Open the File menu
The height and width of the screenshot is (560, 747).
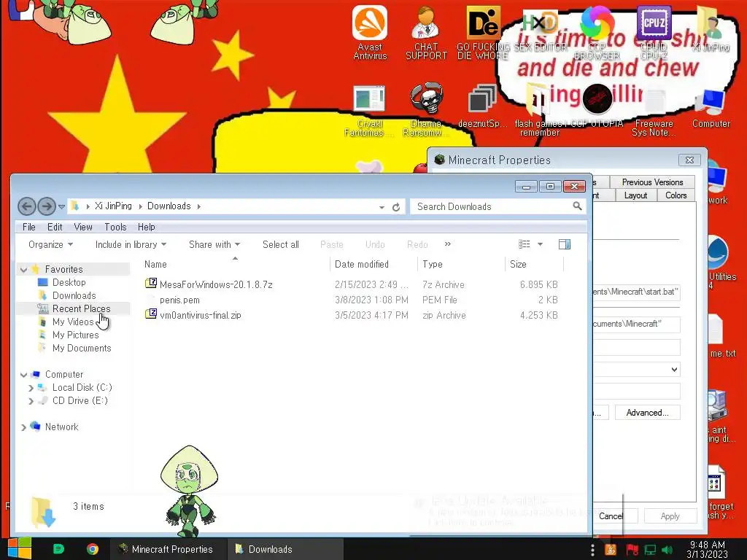29,227
